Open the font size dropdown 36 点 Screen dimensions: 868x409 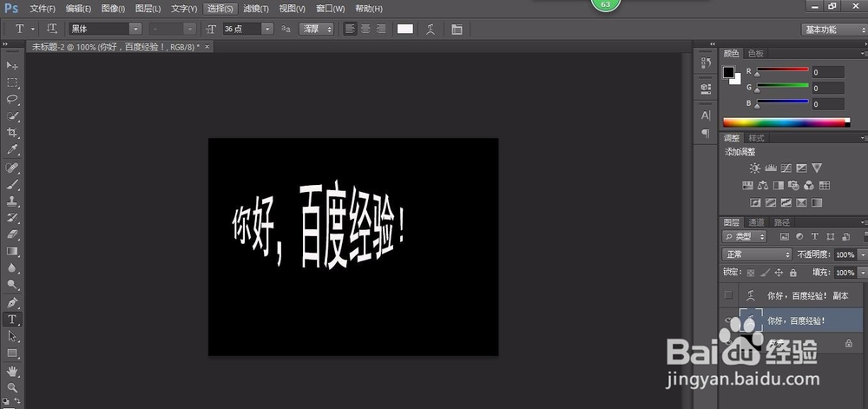(x=267, y=29)
